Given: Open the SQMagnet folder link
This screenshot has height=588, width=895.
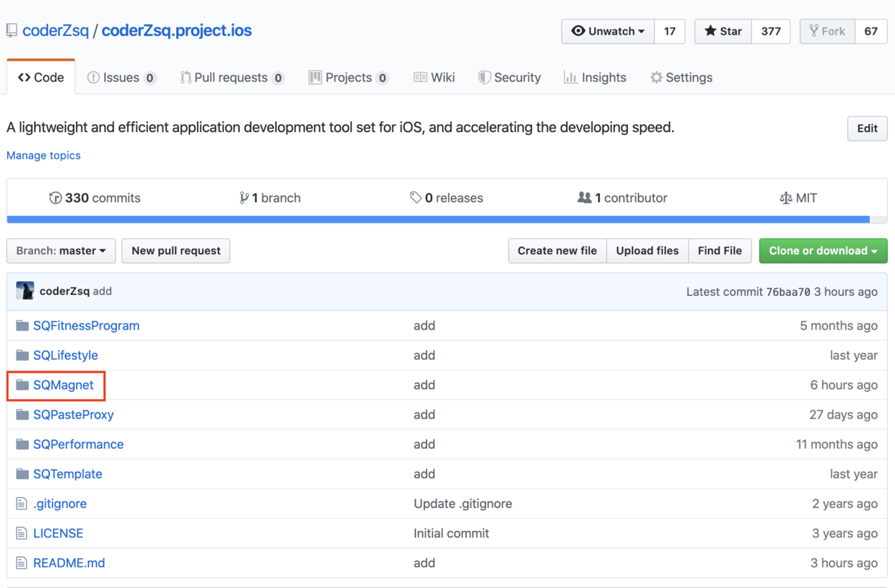Looking at the screenshot, I should pos(64,385).
